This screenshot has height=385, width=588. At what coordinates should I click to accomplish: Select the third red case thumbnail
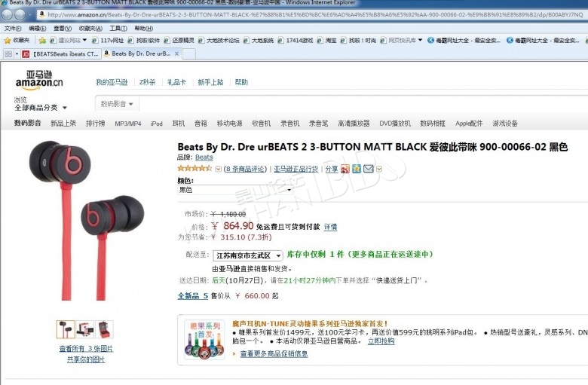(104, 329)
